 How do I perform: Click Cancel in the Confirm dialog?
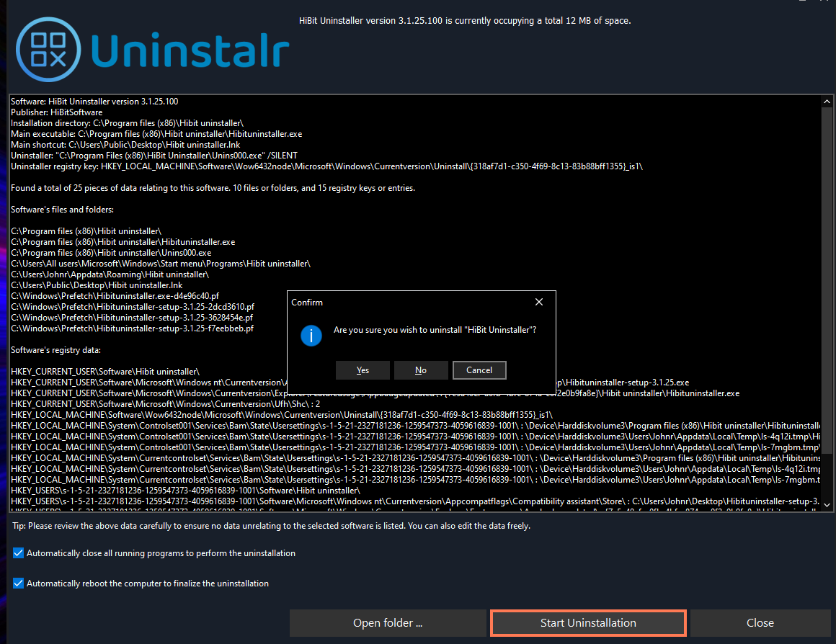[479, 370]
